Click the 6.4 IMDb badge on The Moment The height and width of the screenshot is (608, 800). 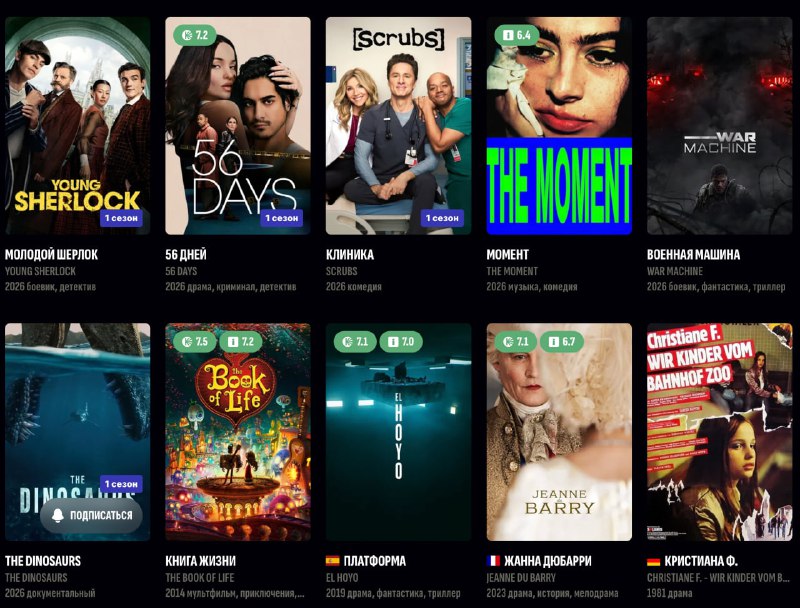coord(516,35)
